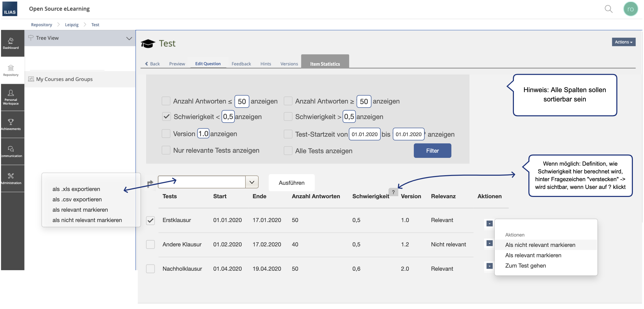
Task: Click the Version 1.0 input field
Action: click(x=203, y=134)
